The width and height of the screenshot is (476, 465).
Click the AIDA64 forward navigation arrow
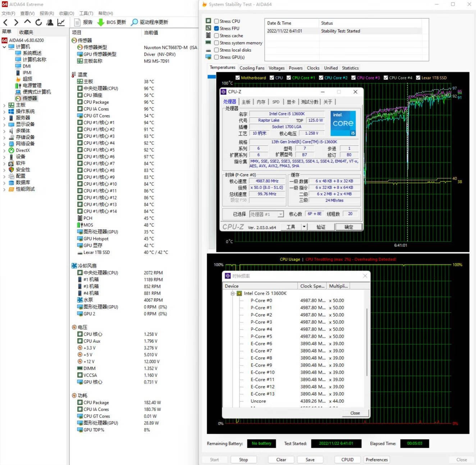click(x=16, y=22)
